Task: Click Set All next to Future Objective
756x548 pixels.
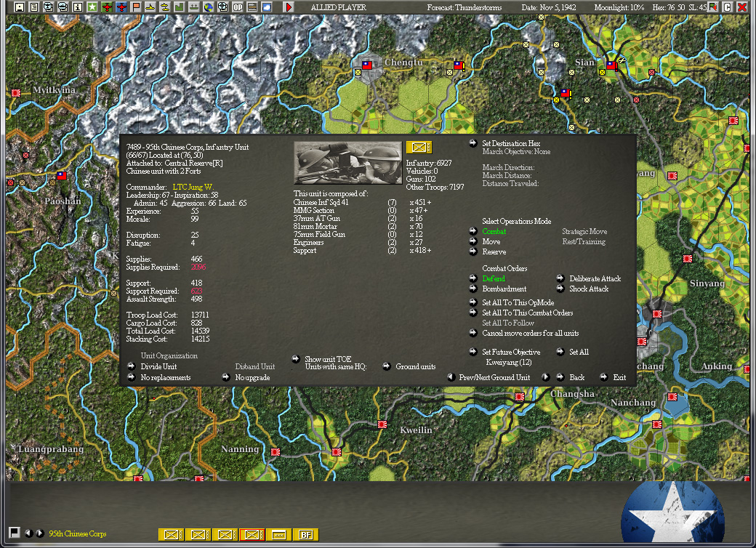Action: pyautogui.click(x=579, y=352)
